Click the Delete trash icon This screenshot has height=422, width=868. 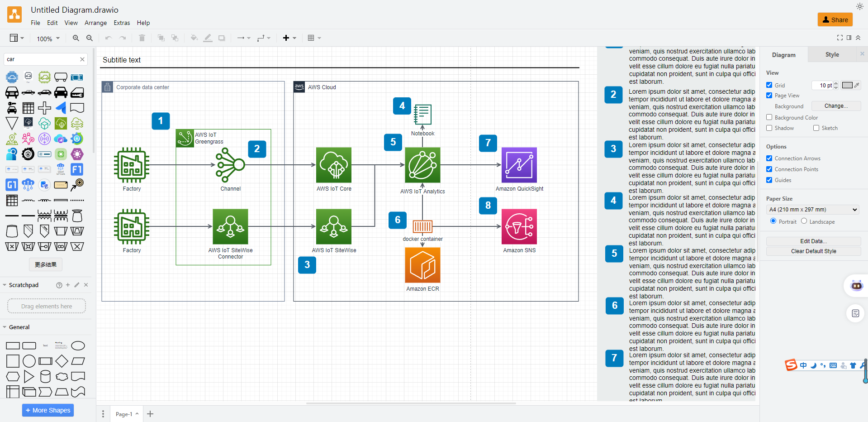pyautogui.click(x=142, y=38)
